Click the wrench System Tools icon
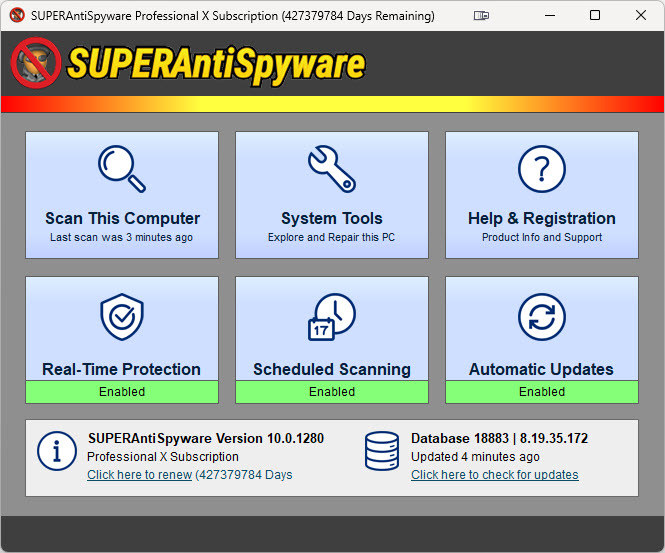The image size is (665, 553). pyautogui.click(x=331, y=169)
